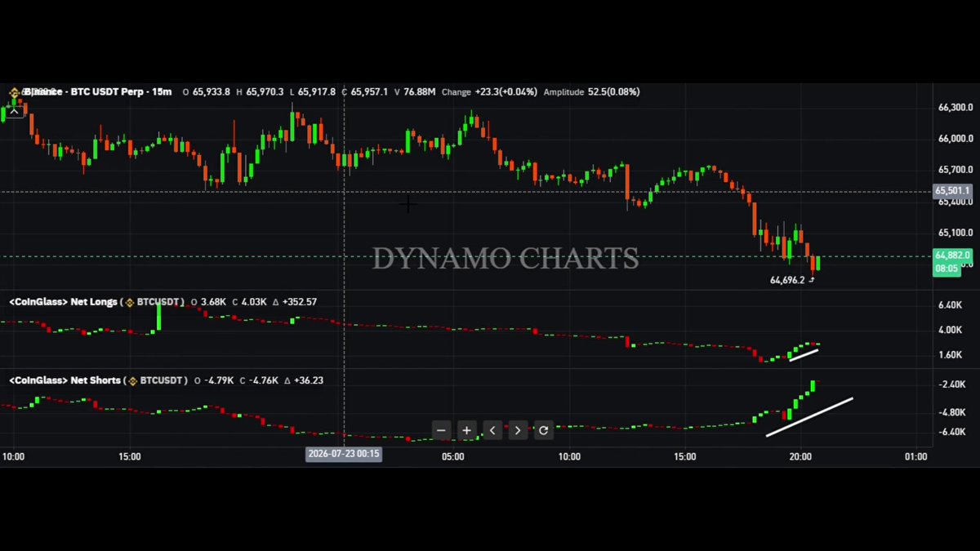Shift the chart right with the forward arrow
980x551 pixels.
(x=518, y=430)
